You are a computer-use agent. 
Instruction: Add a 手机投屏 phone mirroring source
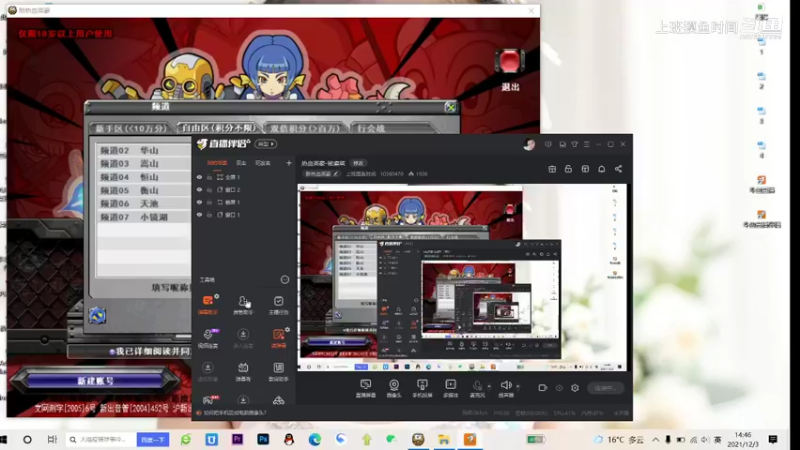coord(422,388)
